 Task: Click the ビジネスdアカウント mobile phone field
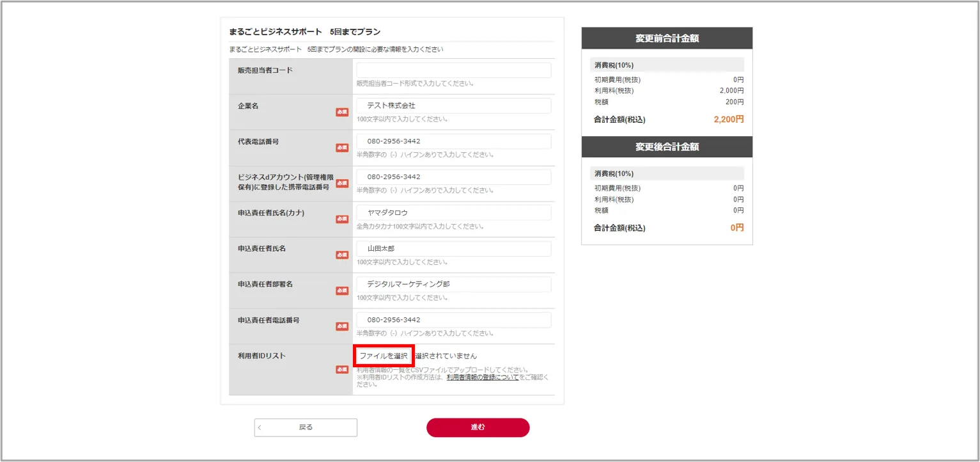click(x=453, y=177)
